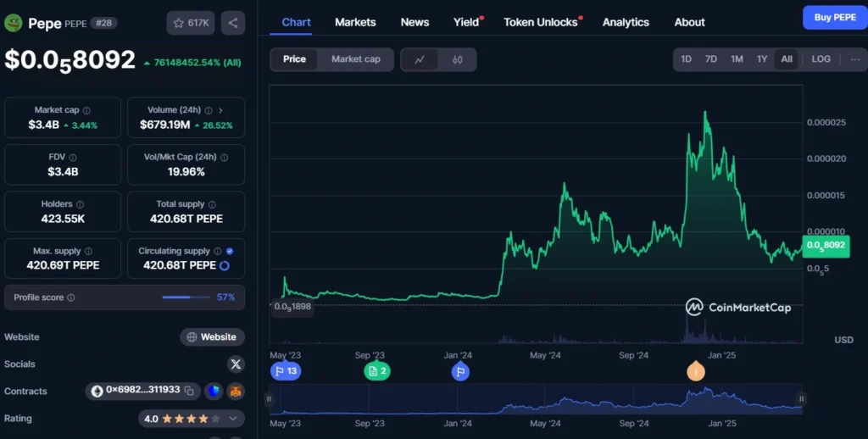Switch to the Markets tab

355,22
